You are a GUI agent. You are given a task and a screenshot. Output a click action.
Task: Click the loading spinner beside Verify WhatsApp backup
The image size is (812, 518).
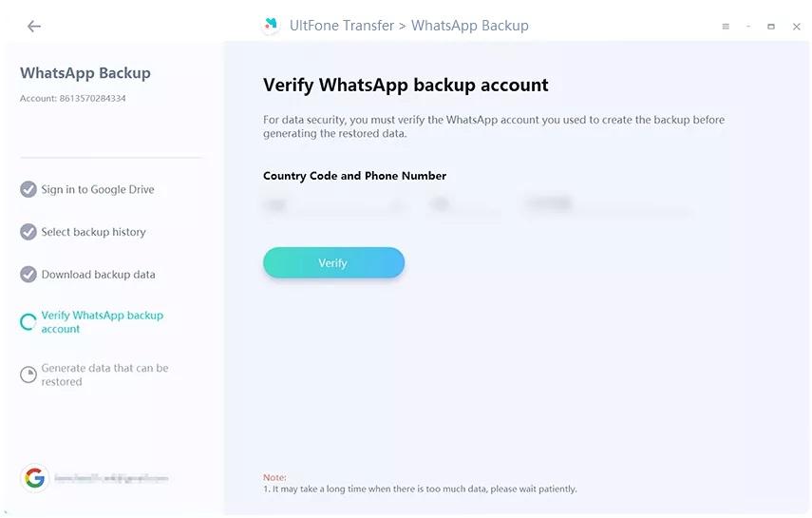point(28,322)
